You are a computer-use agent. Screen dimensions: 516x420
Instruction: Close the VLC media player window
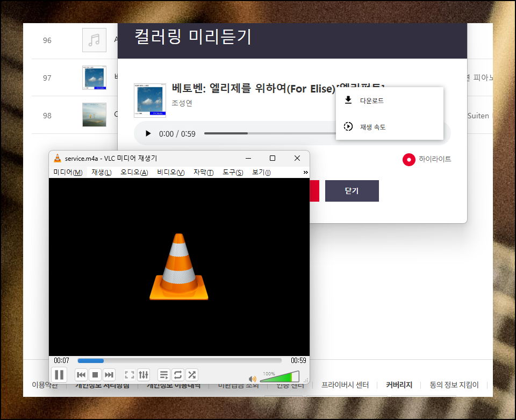tap(297, 158)
